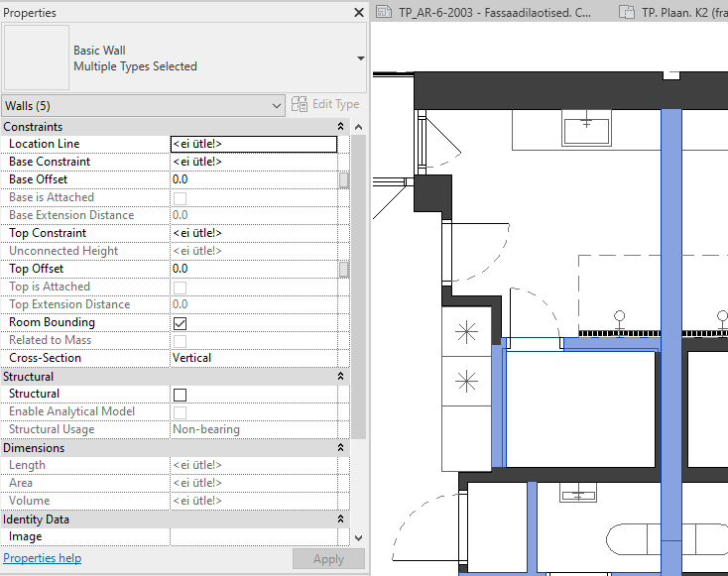Click the Location Line value field
The height and width of the screenshot is (576, 728).
(253, 144)
